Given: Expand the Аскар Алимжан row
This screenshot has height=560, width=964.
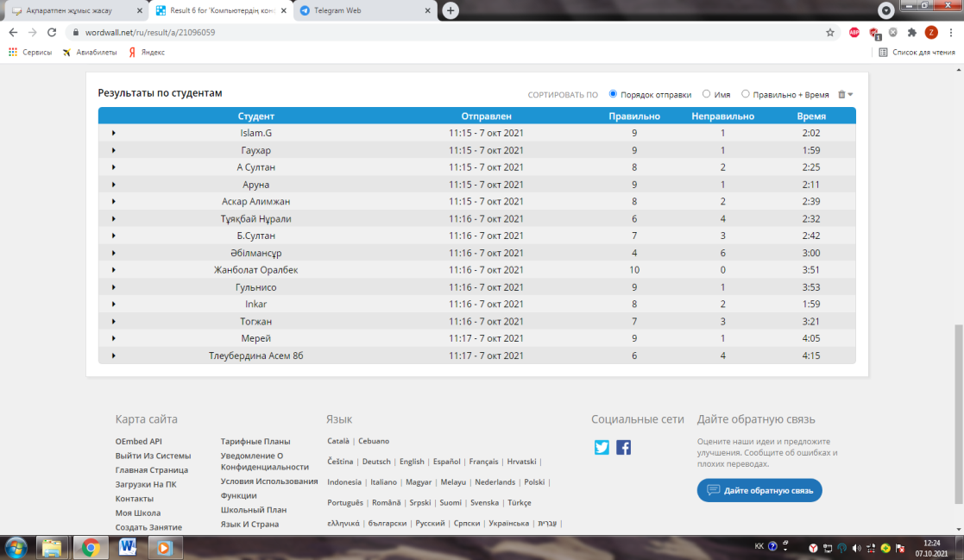Looking at the screenshot, I should pos(114,201).
